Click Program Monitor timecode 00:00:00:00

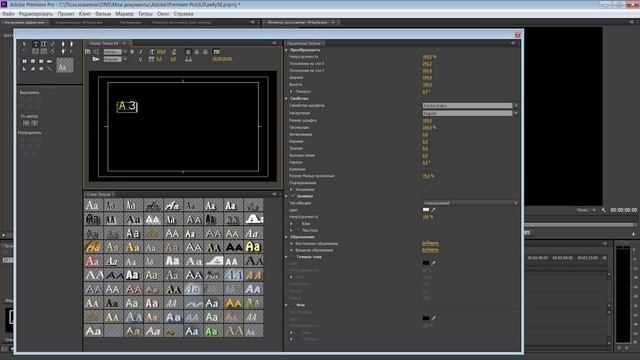pos(623,210)
